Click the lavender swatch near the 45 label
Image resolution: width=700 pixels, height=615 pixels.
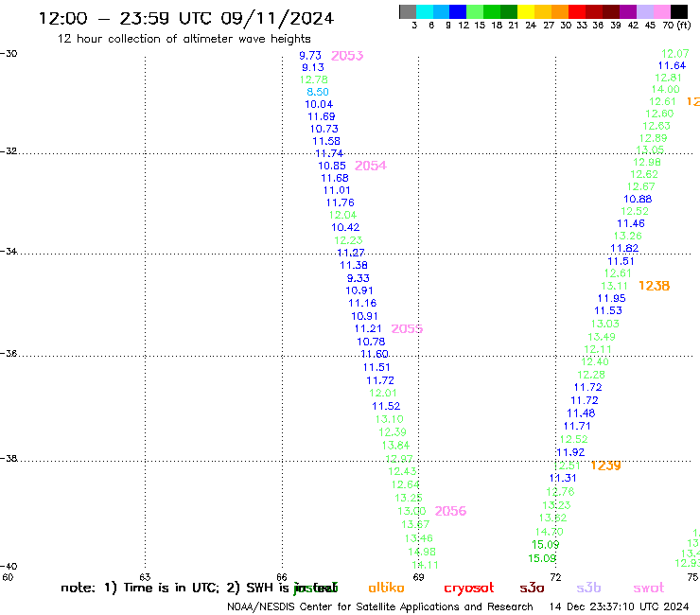point(645,11)
